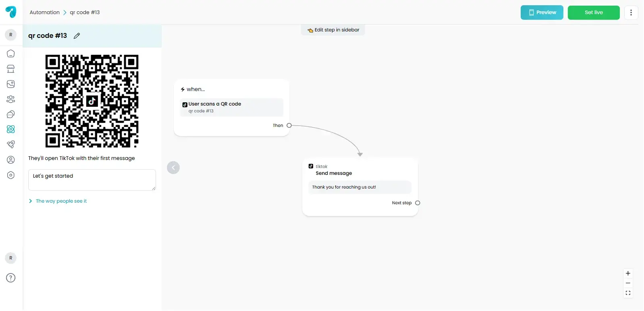
Task: Click the Set live button
Action: [593, 12]
